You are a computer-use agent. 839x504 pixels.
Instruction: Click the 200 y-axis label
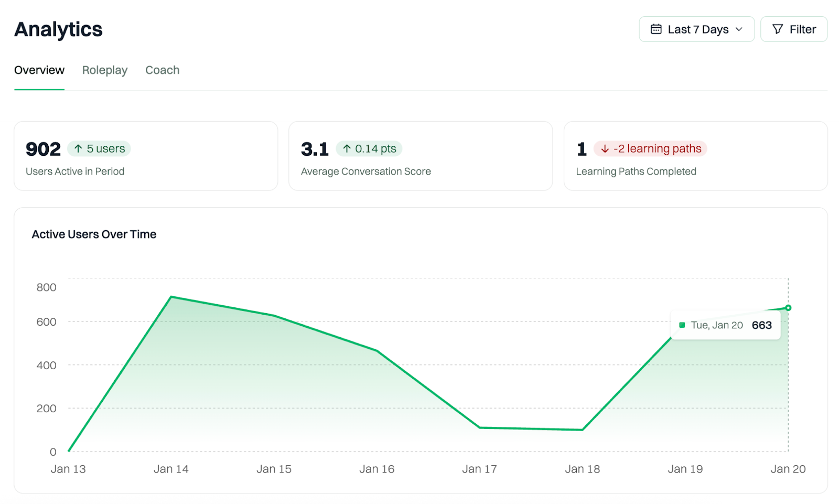click(x=46, y=409)
